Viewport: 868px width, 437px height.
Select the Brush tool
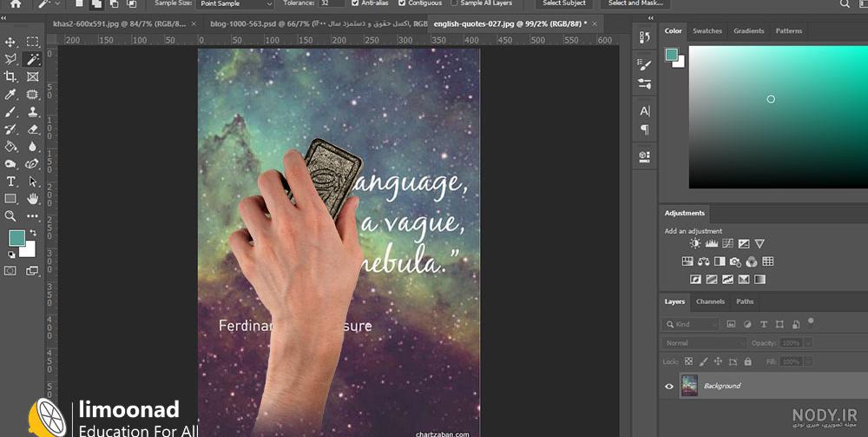pos(10,112)
